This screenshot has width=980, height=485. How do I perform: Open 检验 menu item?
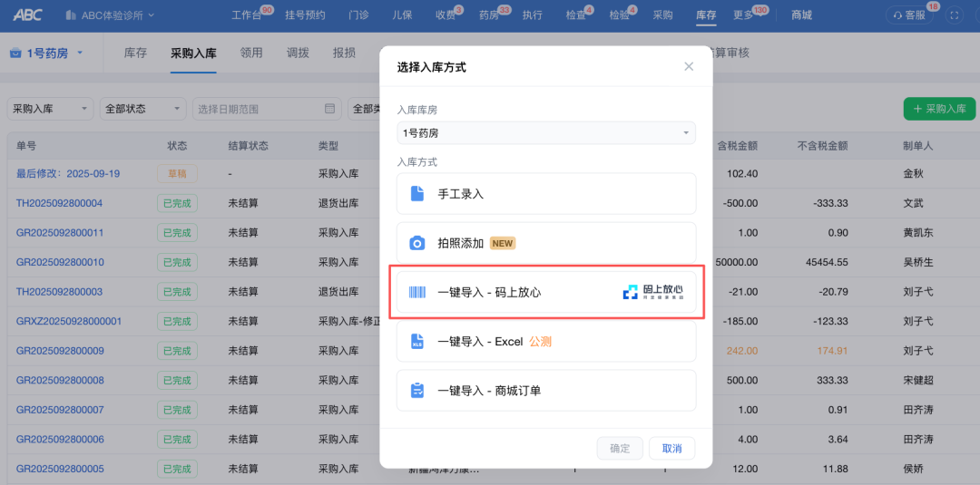click(619, 15)
